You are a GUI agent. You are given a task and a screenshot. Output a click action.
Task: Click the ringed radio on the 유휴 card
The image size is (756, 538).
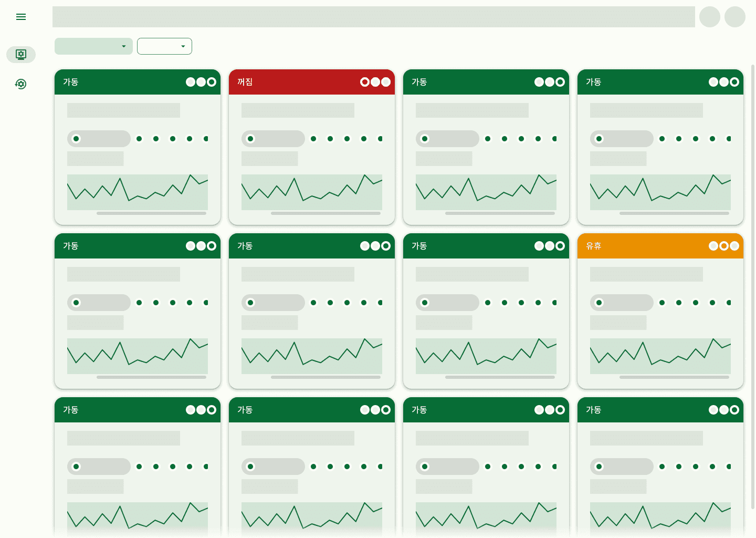pos(724,246)
